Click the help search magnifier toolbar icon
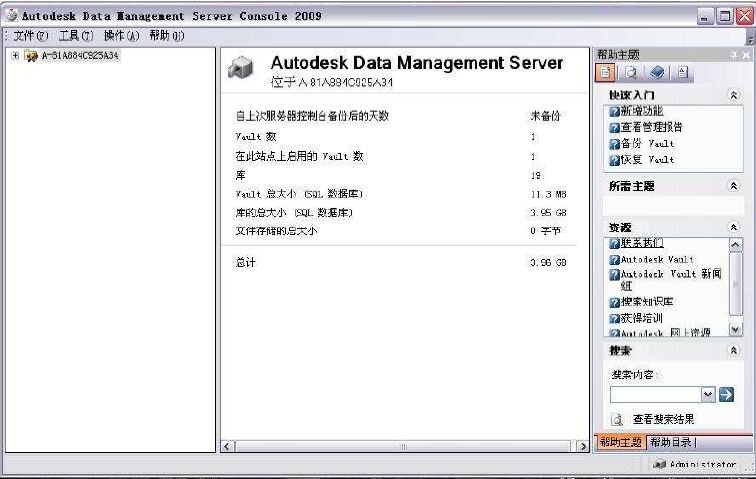Viewport: 756px width, 479px height. (631, 73)
